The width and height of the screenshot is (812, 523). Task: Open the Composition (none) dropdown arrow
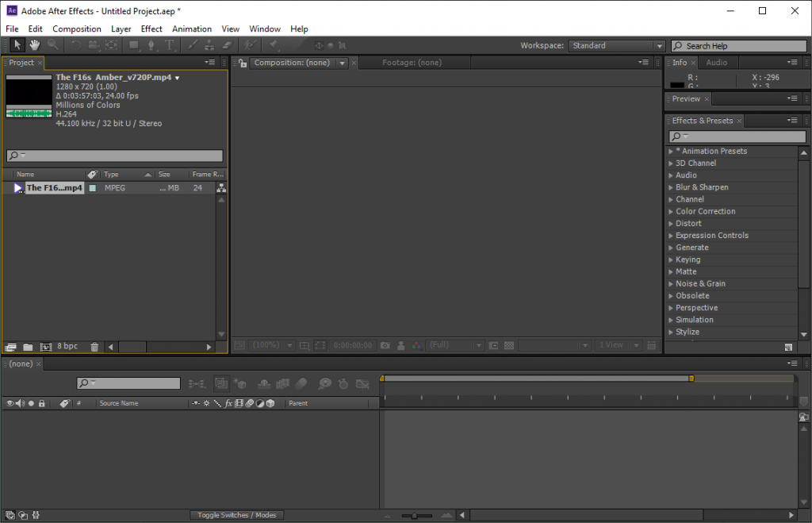pos(342,63)
